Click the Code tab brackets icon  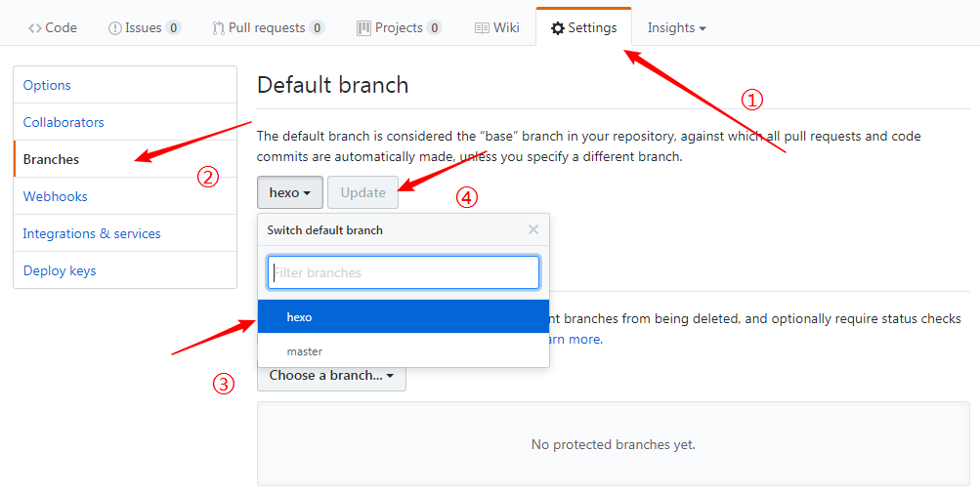pos(35,28)
